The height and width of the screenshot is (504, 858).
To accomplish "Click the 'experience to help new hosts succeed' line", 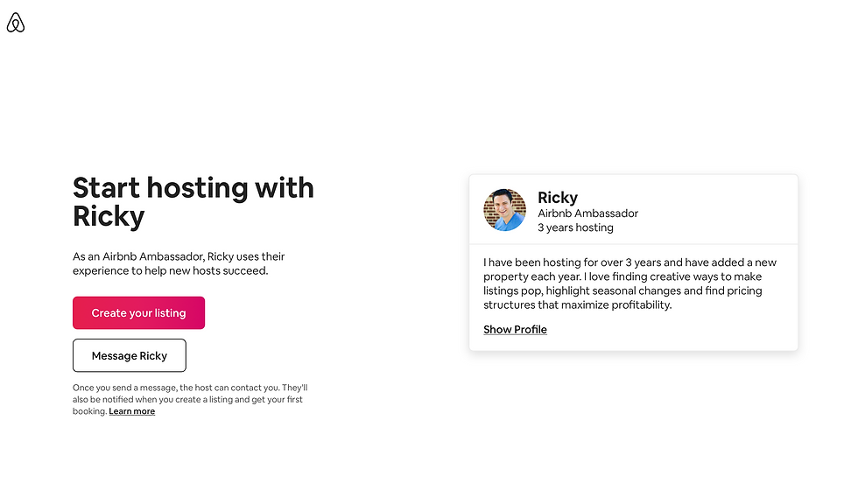I will pyautogui.click(x=170, y=270).
